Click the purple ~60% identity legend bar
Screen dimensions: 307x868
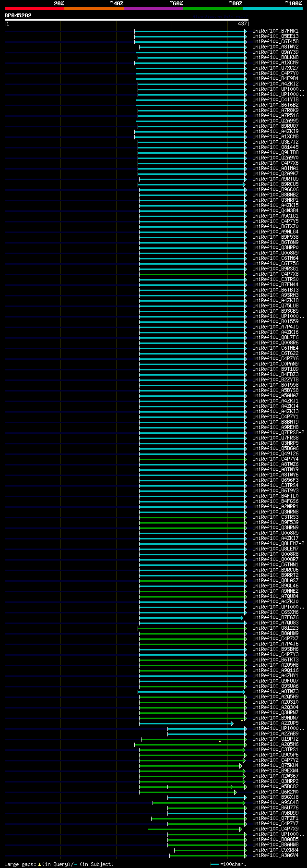tap(153, 9)
